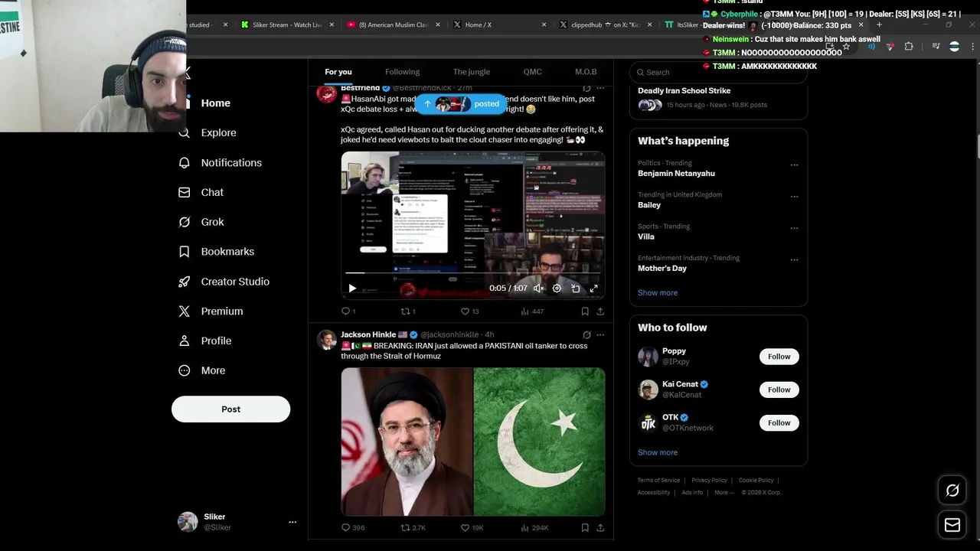
Task: Open video settings gear icon
Action: 557,289
